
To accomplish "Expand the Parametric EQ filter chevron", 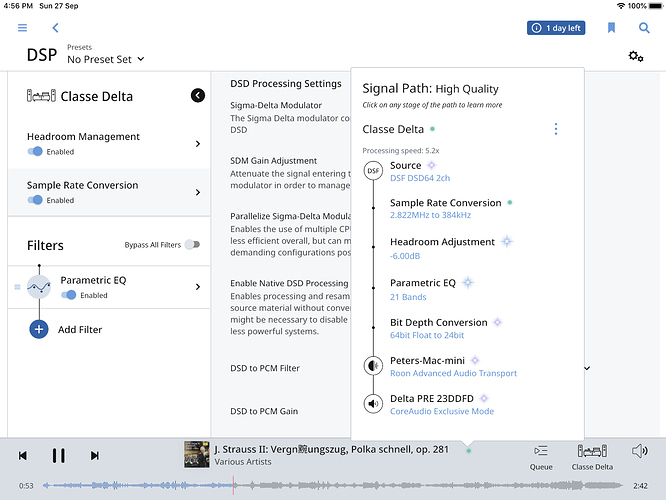I will point(198,287).
